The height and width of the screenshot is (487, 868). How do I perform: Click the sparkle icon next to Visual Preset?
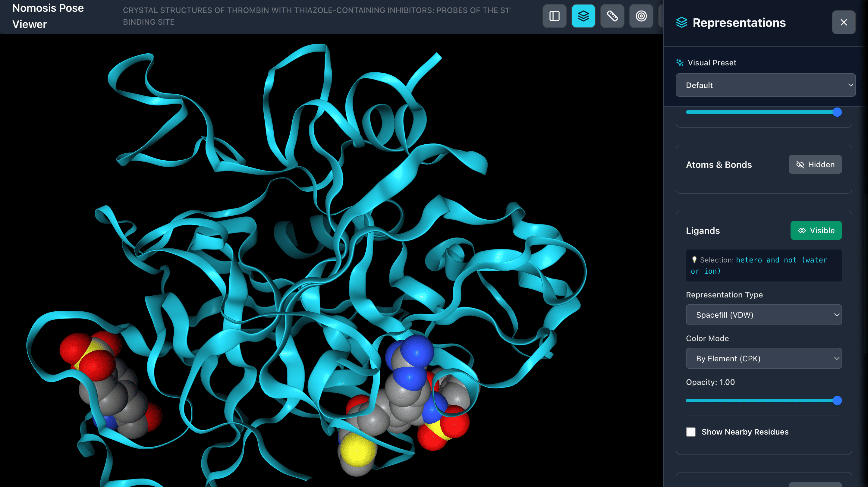pyautogui.click(x=680, y=63)
